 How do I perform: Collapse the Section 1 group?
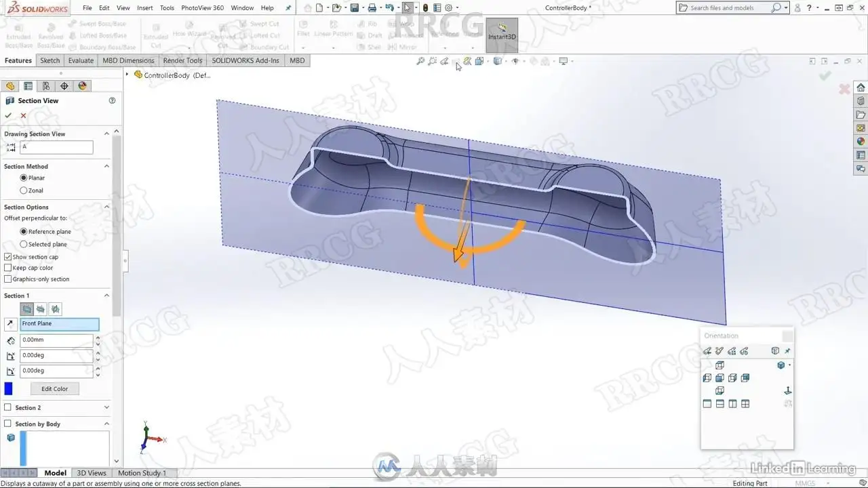click(x=106, y=296)
